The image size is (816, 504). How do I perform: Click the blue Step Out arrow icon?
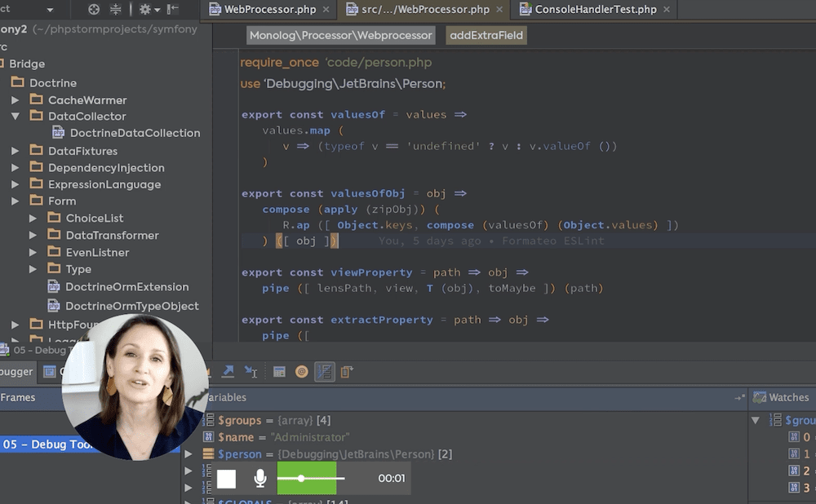(x=228, y=371)
